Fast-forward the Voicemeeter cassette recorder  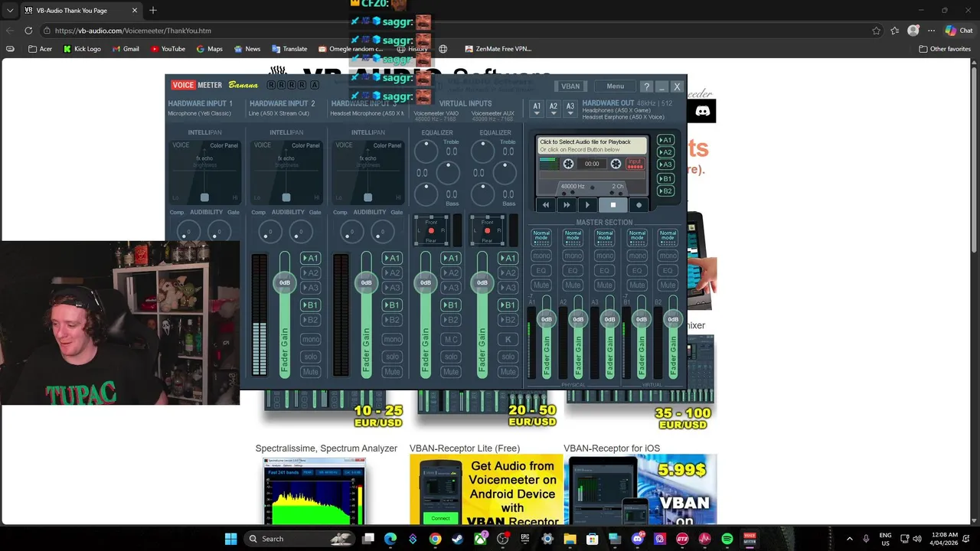pos(567,204)
